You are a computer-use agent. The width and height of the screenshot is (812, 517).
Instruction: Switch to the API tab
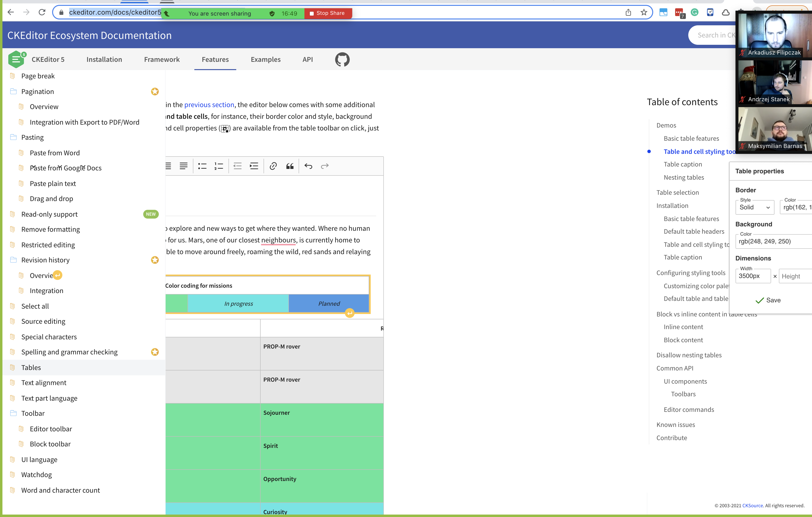pos(307,59)
